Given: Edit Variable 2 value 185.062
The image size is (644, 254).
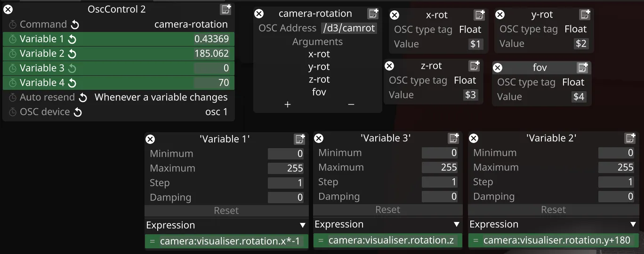Looking at the screenshot, I should 211,54.
